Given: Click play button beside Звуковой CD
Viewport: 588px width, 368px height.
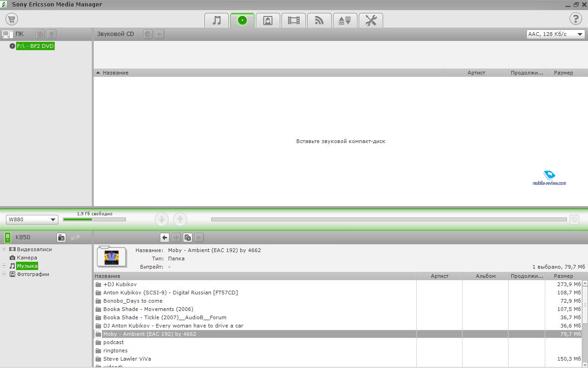Looking at the screenshot, I should 159,34.
